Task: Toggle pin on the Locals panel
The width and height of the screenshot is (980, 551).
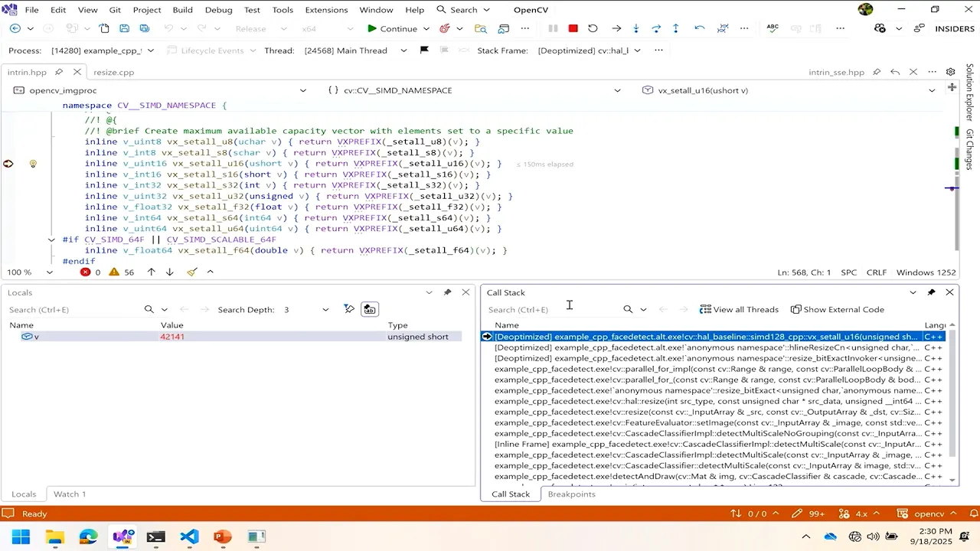Action: 448,292
